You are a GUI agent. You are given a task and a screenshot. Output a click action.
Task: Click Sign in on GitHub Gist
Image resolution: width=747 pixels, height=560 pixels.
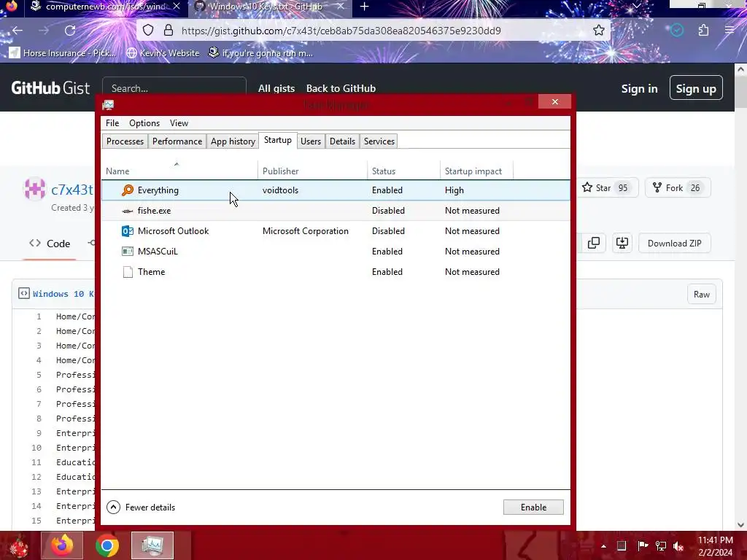639,88
